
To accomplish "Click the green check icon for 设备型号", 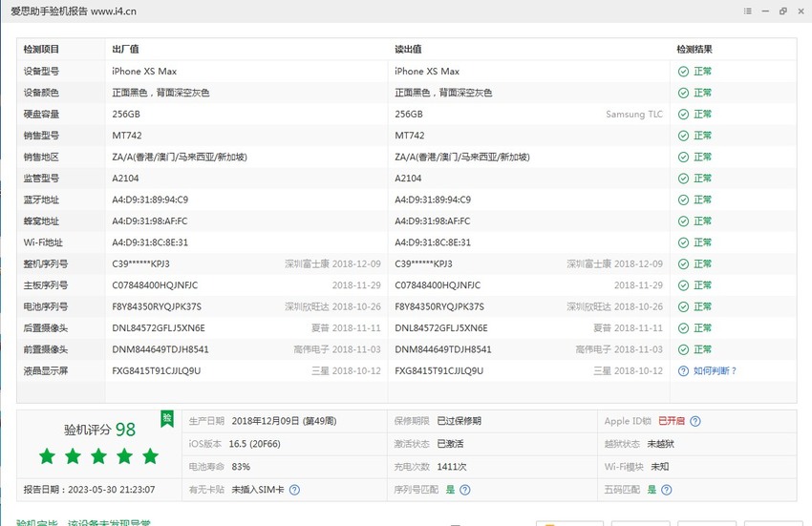I will (x=684, y=72).
